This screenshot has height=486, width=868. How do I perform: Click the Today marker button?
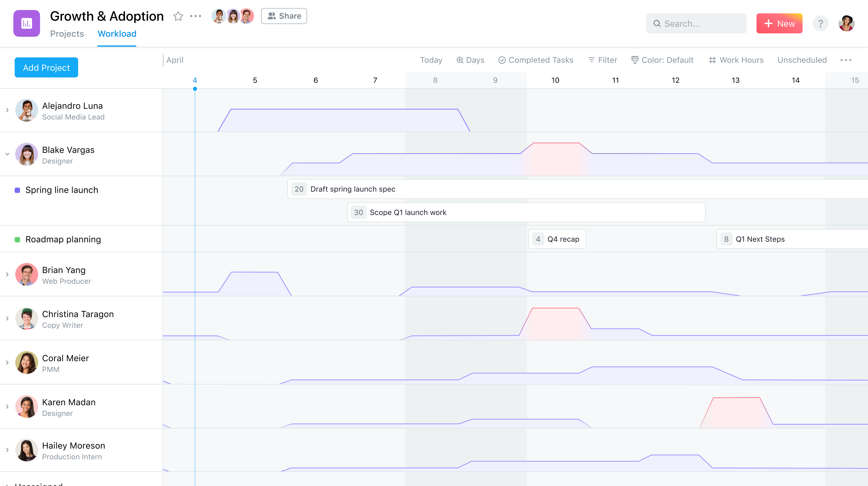[x=431, y=60]
